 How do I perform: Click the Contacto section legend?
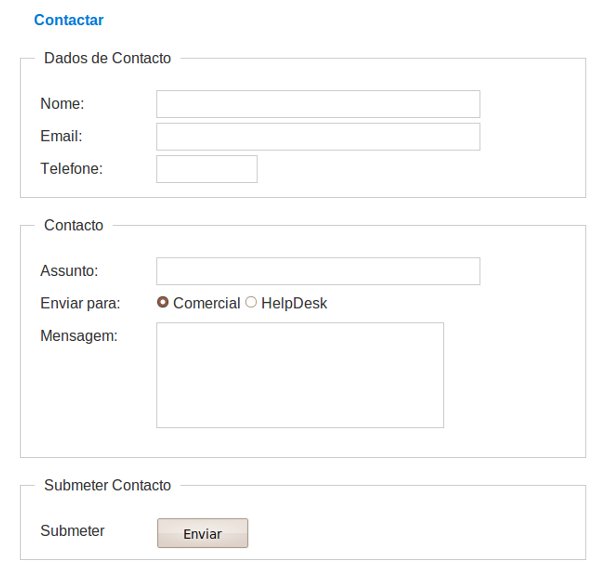74,225
